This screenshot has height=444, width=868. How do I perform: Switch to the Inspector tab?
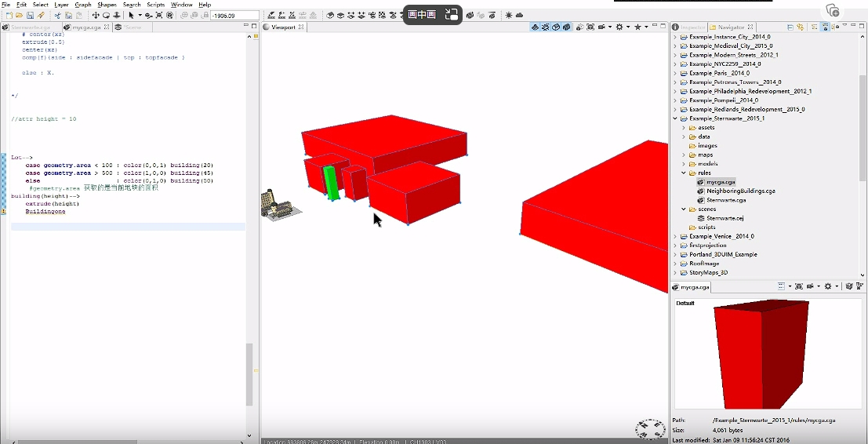tap(692, 27)
